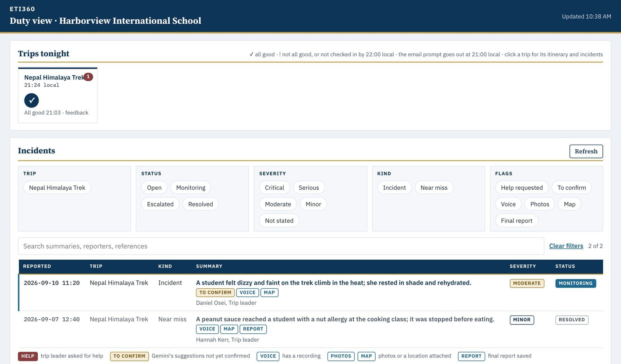The width and height of the screenshot is (621, 364).
Task: Toggle the Near miss kind filter
Action: pyautogui.click(x=434, y=187)
